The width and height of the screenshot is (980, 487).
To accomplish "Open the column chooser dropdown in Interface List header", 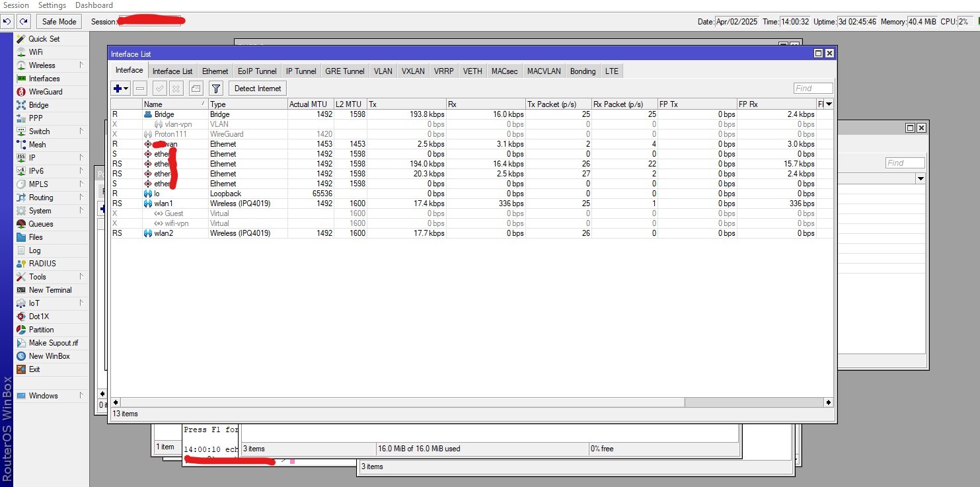I will [x=829, y=104].
